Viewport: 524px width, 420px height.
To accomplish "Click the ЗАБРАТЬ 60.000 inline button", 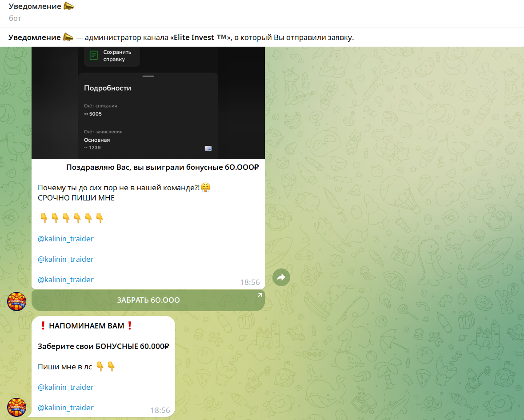I will pyautogui.click(x=148, y=300).
